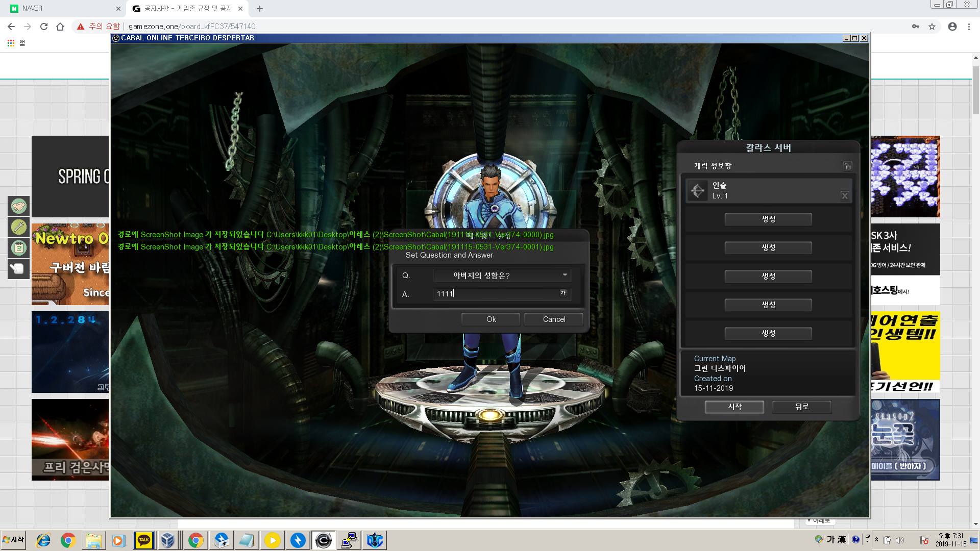
Task: Toggle the IME 가 language indicator
Action: click(830, 539)
